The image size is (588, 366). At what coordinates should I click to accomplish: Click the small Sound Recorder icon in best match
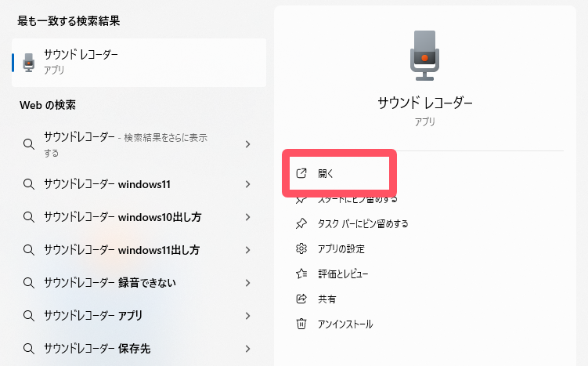(x=29, y=63)
